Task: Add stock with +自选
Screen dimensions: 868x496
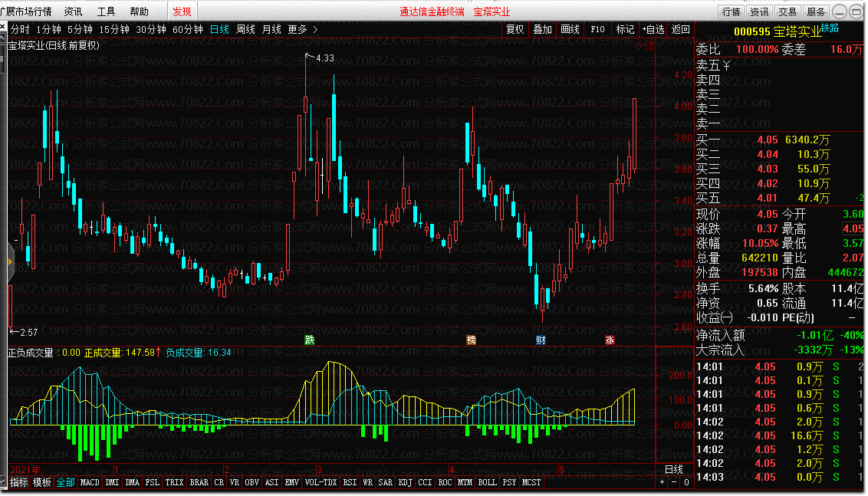Action: click(x=653, y=29)
